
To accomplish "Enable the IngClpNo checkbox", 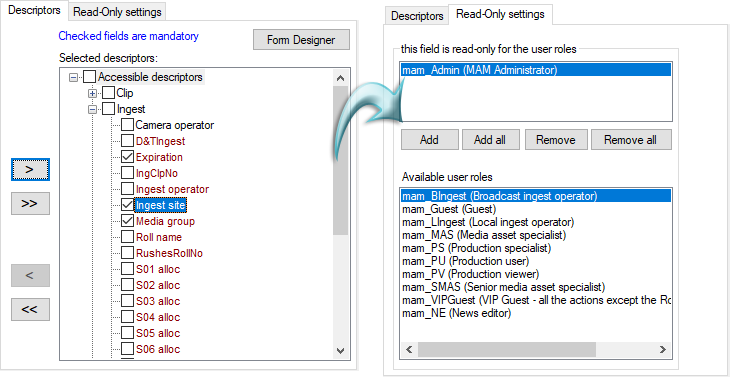I will pos(127,173).
